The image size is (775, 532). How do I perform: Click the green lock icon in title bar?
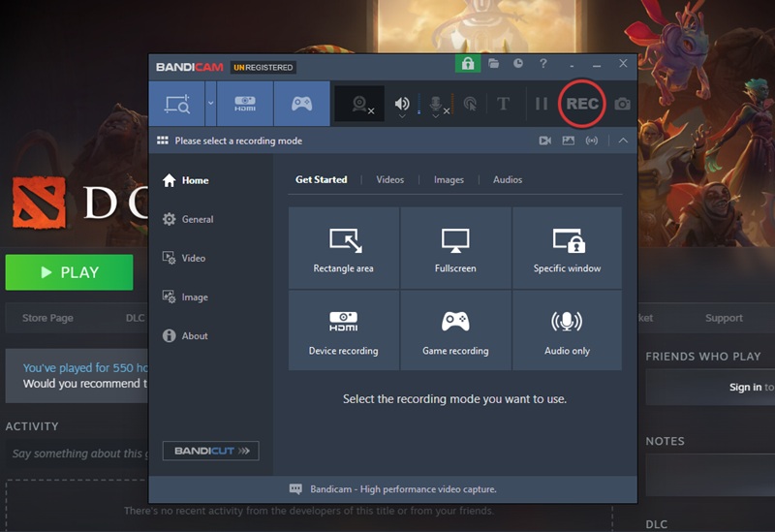click(468, 64)
